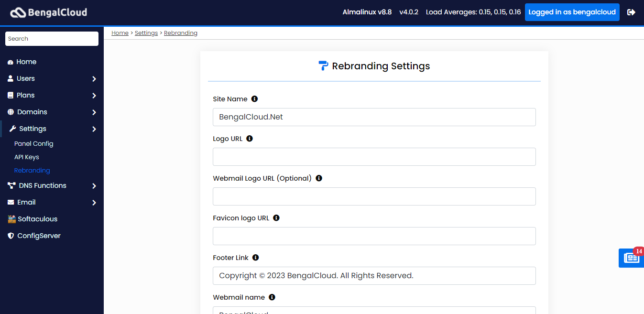Click info icon beside Favicon logo URL
The image size is (644, 314).
pos(276,218)
